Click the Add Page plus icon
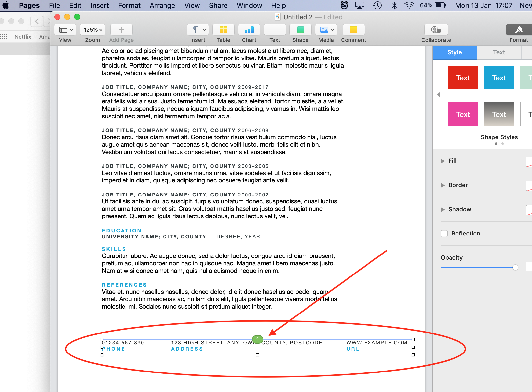Image resolution: width=532 pixels, height=392 pixels. [x=121, y=30]
